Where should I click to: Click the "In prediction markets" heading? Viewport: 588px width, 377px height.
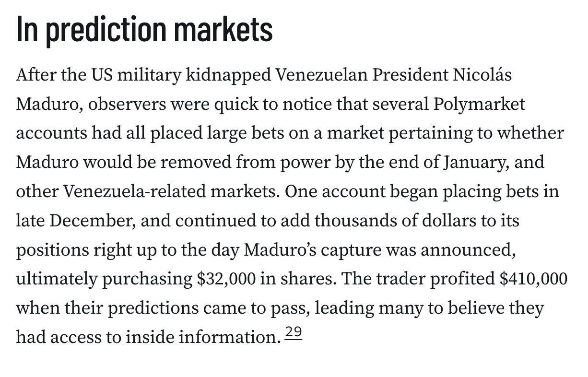144,29
